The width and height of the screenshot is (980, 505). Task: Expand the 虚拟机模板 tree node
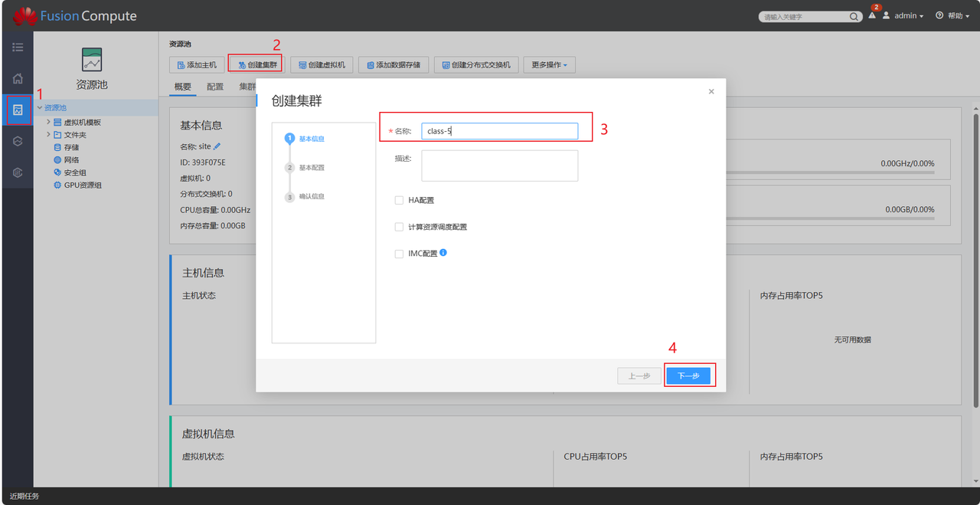(48, 122)
